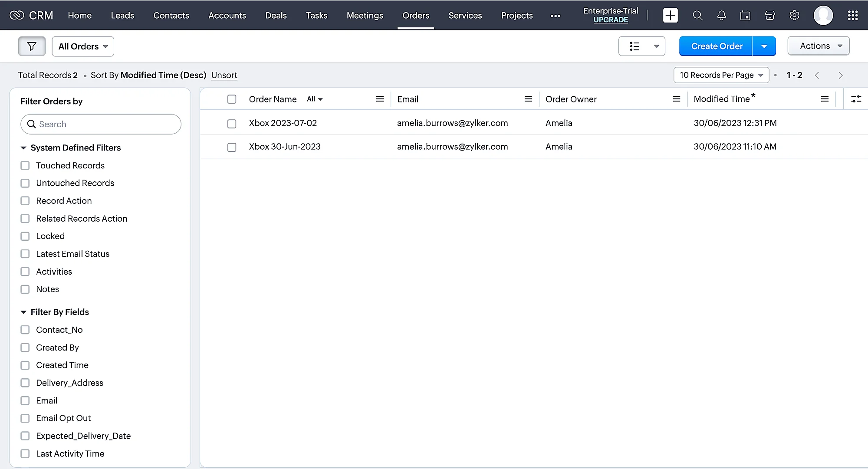Open the apps grid launcher
This screenshot has height=469, width=868.
(x=852, y=16)
